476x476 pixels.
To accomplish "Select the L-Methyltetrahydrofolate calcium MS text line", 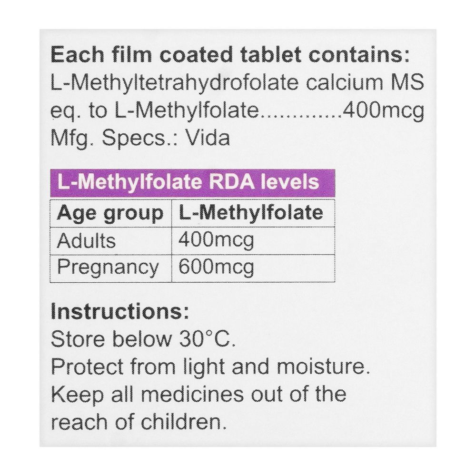I will (x=237, y=82).
